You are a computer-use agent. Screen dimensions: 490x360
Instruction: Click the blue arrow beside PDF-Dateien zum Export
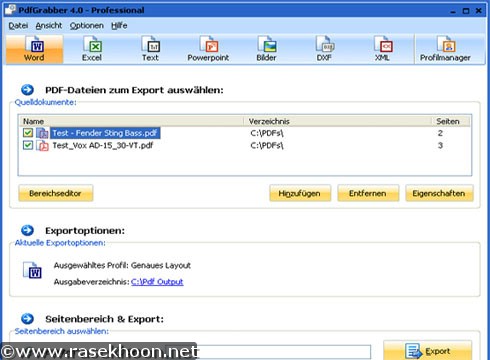27,90
